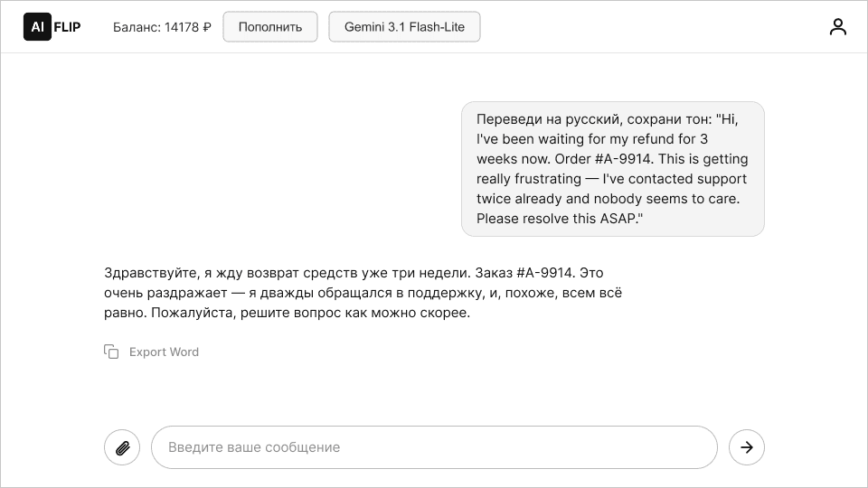
Task: Attach a file with the paperclip icon
Action: point(122,447)
